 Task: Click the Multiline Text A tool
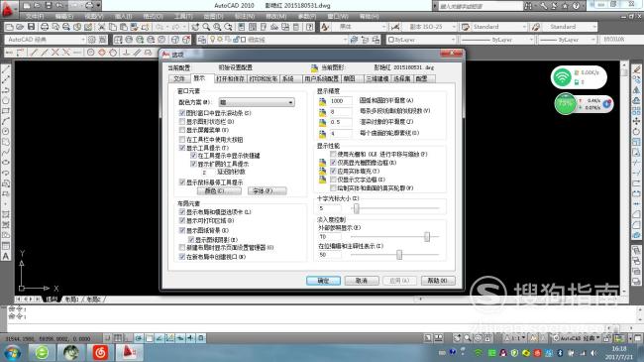(x=6, y=256)
